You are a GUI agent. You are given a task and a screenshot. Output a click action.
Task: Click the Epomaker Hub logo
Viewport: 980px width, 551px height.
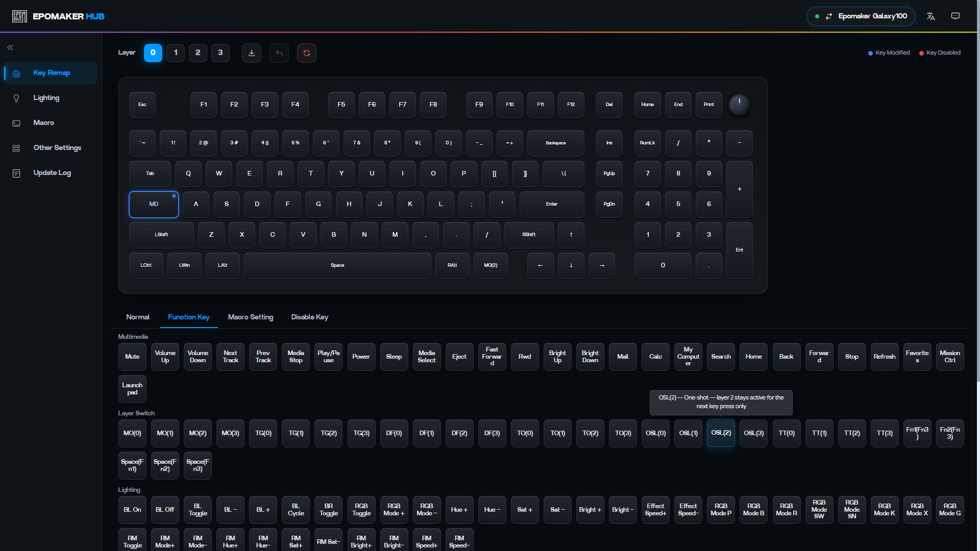coord(58,16)
